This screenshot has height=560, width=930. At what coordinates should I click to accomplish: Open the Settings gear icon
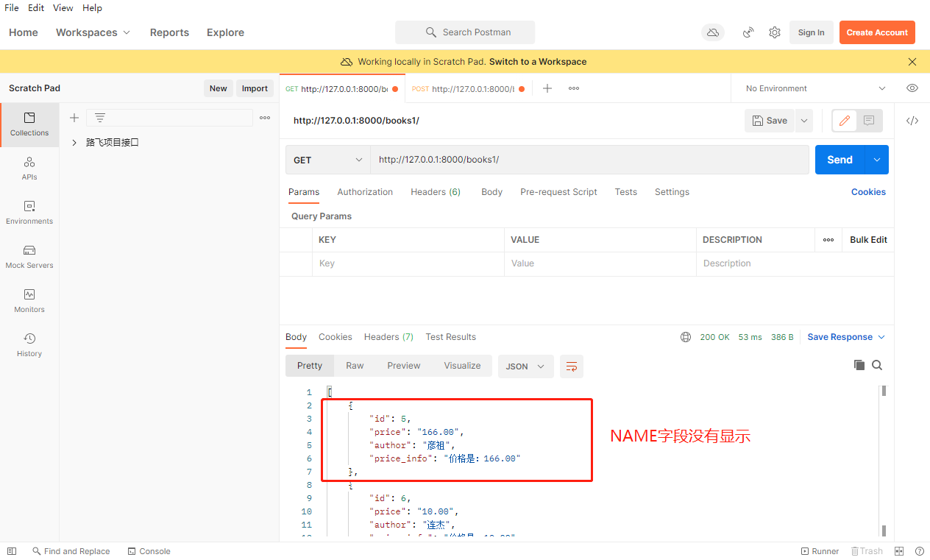(774, 32)
